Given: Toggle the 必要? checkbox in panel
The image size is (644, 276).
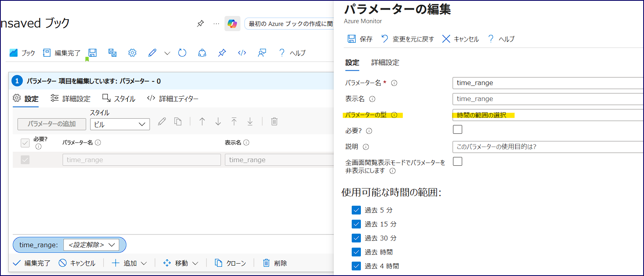Looking at the screenshot, I should point(457,129).
